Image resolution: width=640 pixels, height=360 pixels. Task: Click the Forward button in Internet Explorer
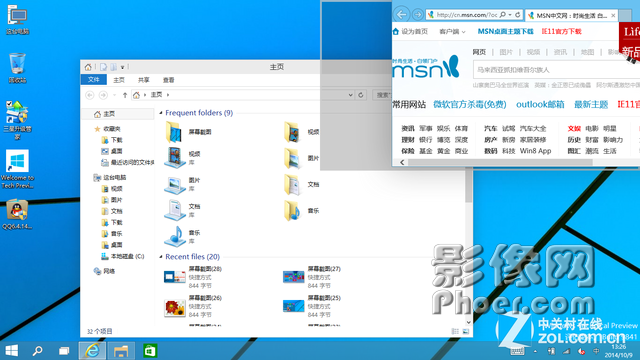tap(418, 15)
